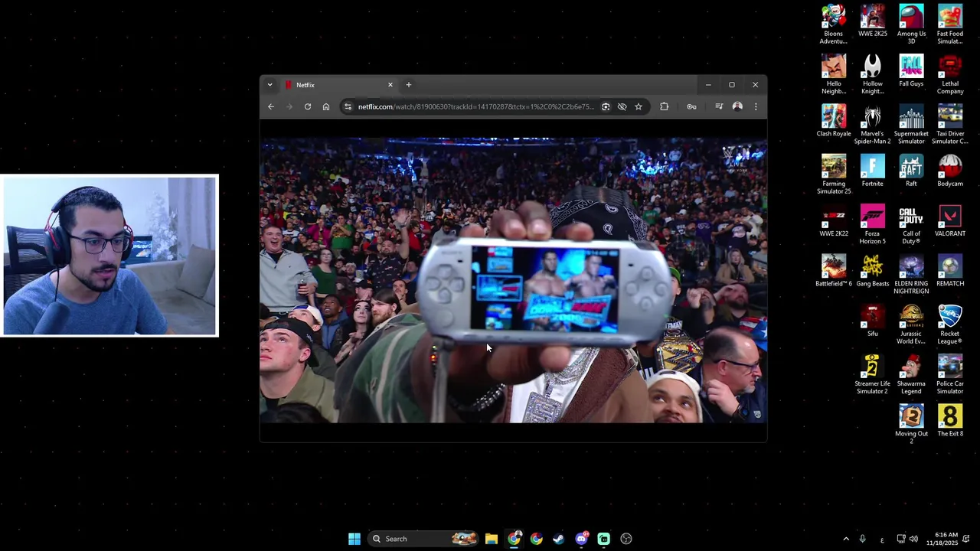This screenshot has height=551, width=980.
Task: Open the Call of Duty desktop shortcut
Action: (x=911, y=225)
